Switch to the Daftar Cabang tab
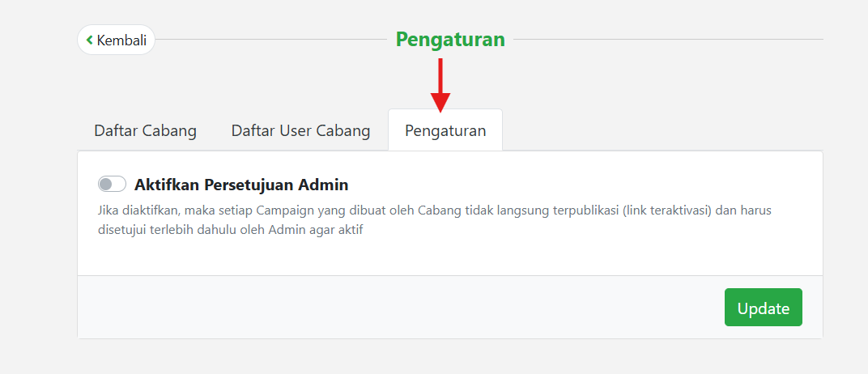The height and width of the screenshot is (374, 868). click(x=145, y=130)
